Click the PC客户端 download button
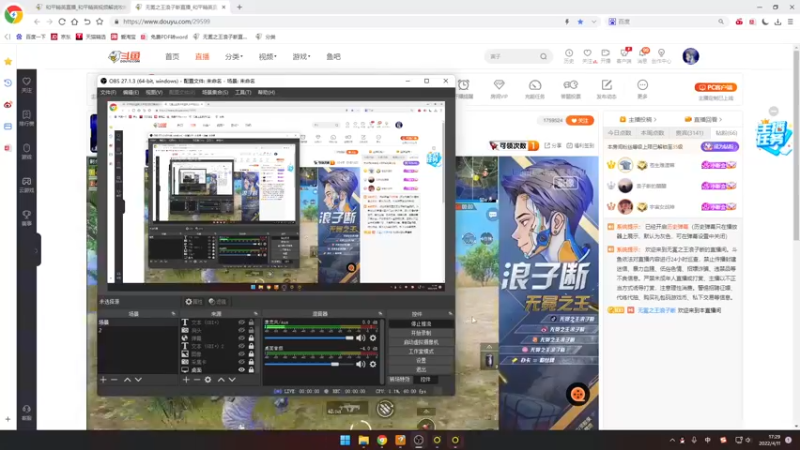 pos(715,87)
